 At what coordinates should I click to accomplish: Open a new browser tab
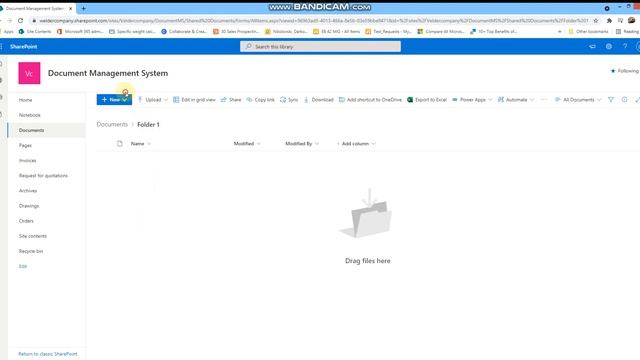(x=83, y=8)
